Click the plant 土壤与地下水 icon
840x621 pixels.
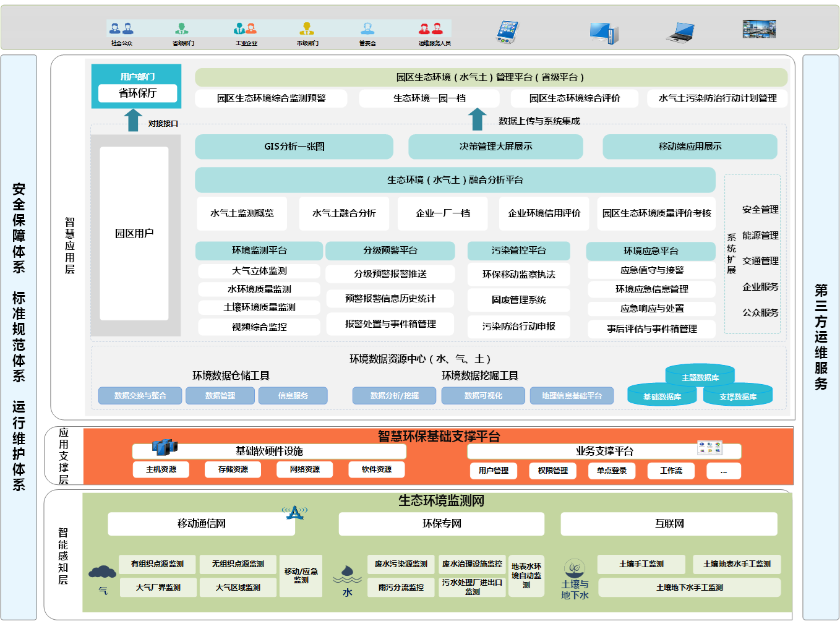click(575, 568)
